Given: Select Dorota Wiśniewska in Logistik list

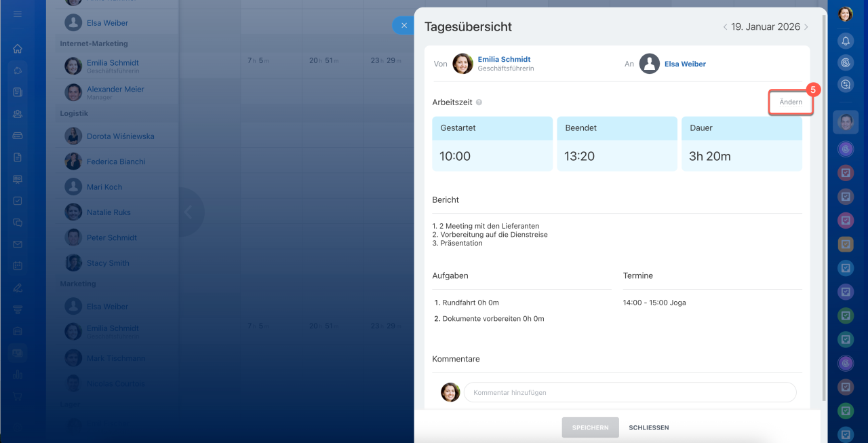Looking at the screenshot, I should pyautogui.click(x=120, y=136).
